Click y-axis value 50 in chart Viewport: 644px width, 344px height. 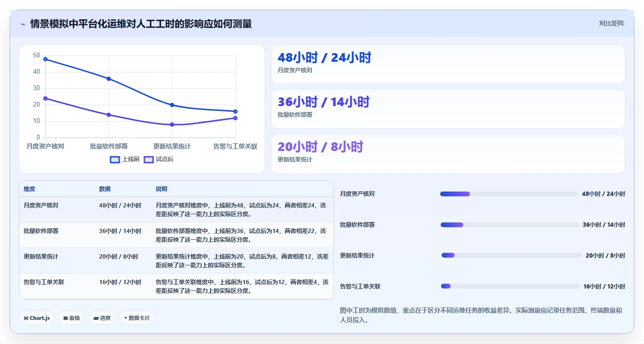click(37, 55)
